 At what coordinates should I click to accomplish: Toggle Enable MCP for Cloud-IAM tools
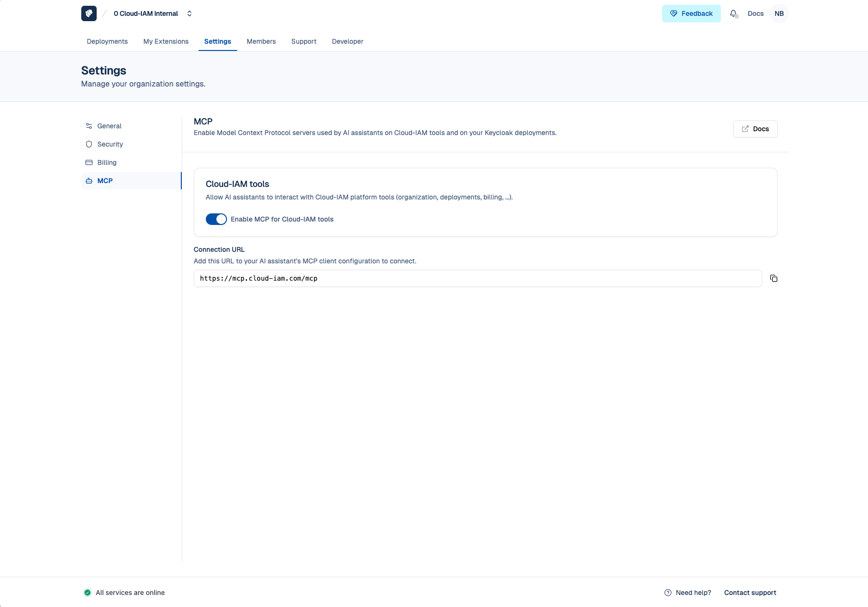[216, 219]
